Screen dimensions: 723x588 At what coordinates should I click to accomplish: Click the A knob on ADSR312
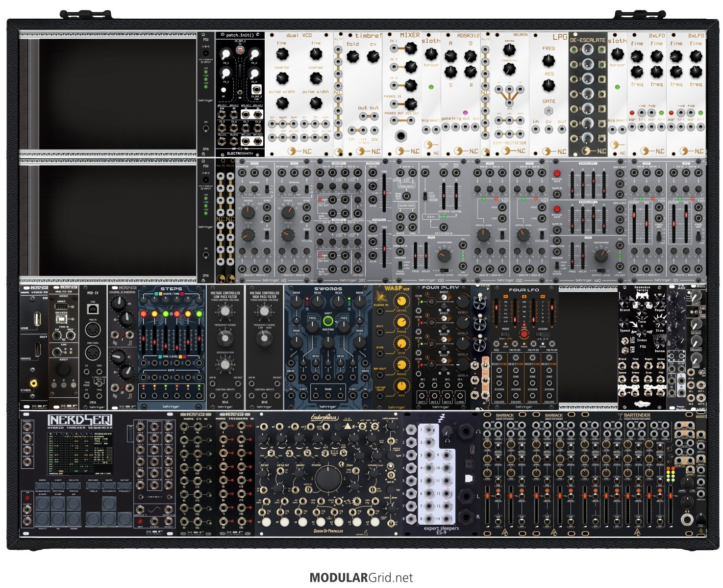(x=450, y=56)
